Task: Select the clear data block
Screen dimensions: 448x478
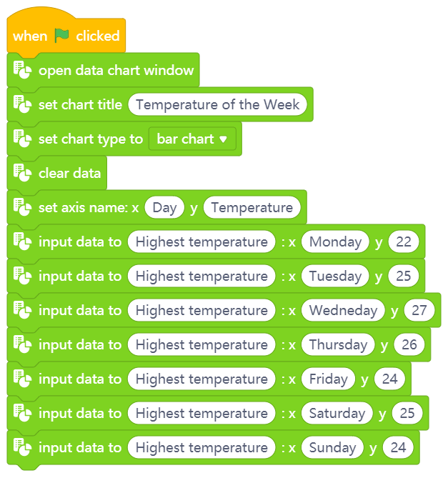Action: pos(57,173)
